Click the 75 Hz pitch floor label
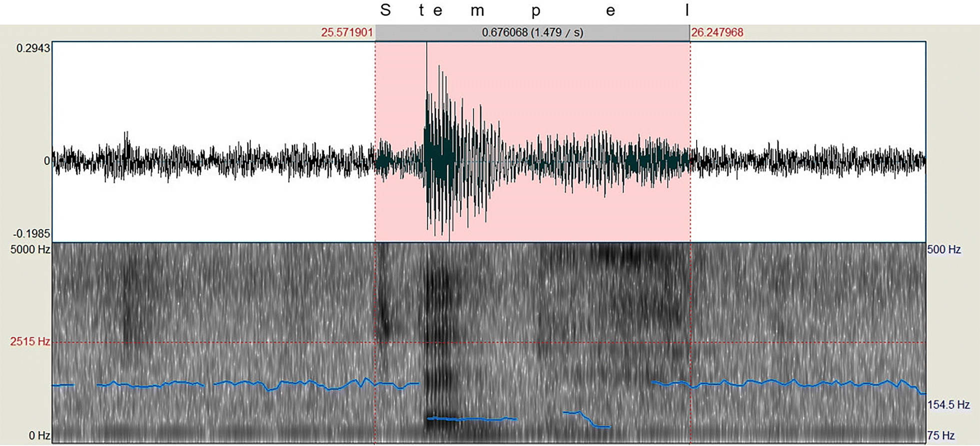 [941, 436]
